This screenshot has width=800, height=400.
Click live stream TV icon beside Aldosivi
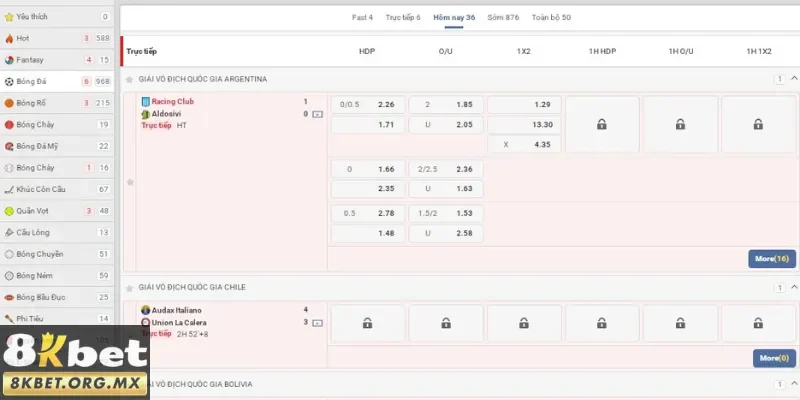[318, 114]
